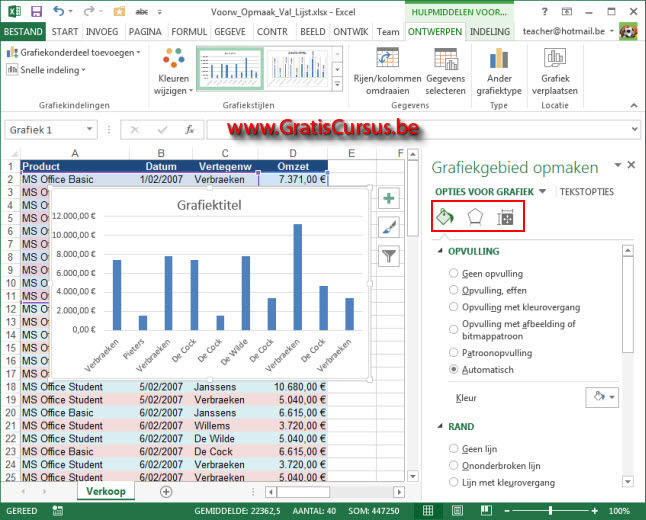Insert function with the fx icon

(190, 130)
